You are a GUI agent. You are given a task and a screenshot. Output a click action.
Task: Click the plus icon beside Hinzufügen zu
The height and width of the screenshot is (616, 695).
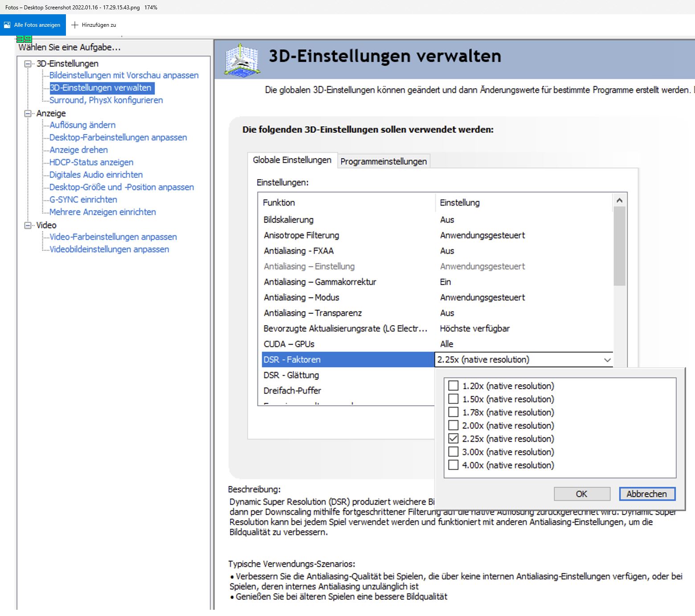tap(75, 25)
